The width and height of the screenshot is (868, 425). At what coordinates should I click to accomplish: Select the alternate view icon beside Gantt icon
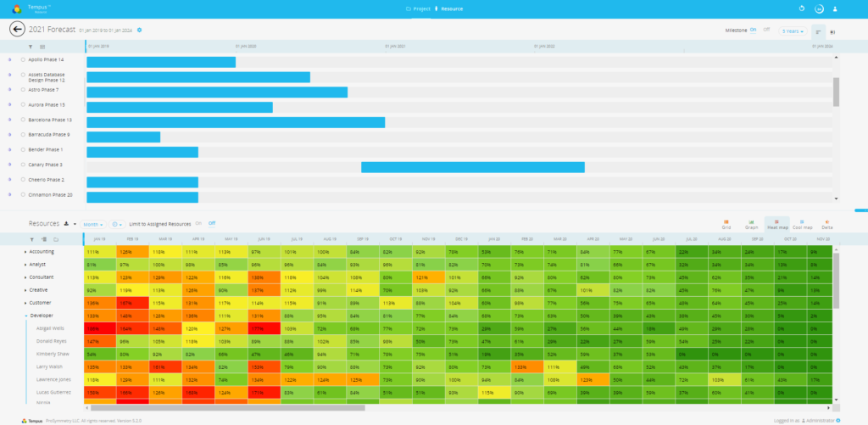click(833, 32)
